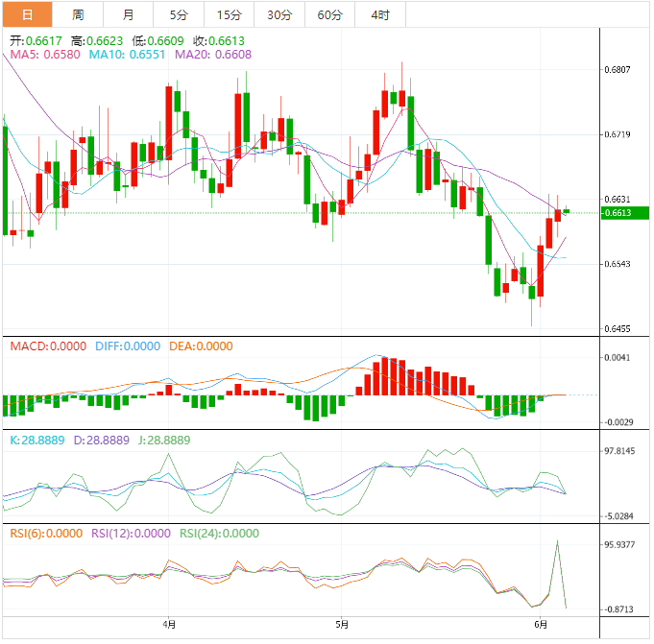The height and width of the screenshot is (644, 654).
Task: Click the MA10 moving average label
Action: click(x=127, y=56)
